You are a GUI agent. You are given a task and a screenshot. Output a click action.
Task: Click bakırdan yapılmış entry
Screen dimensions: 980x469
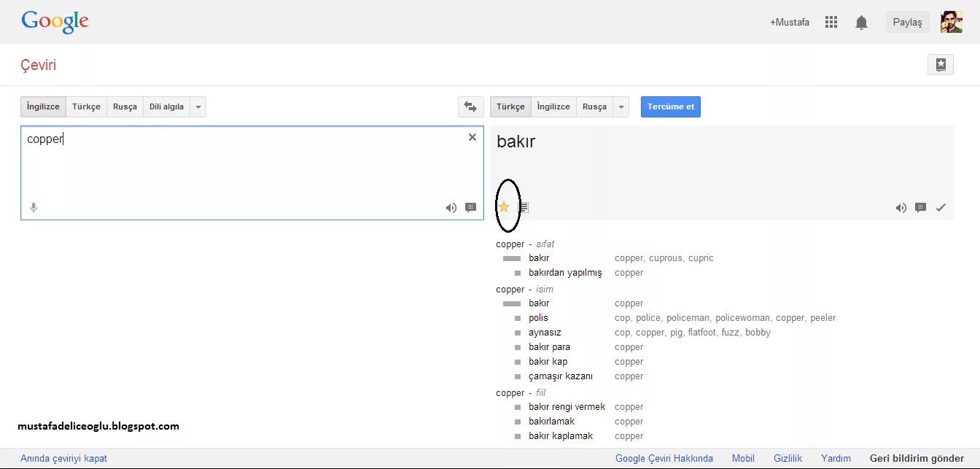(x=566, y=273)
